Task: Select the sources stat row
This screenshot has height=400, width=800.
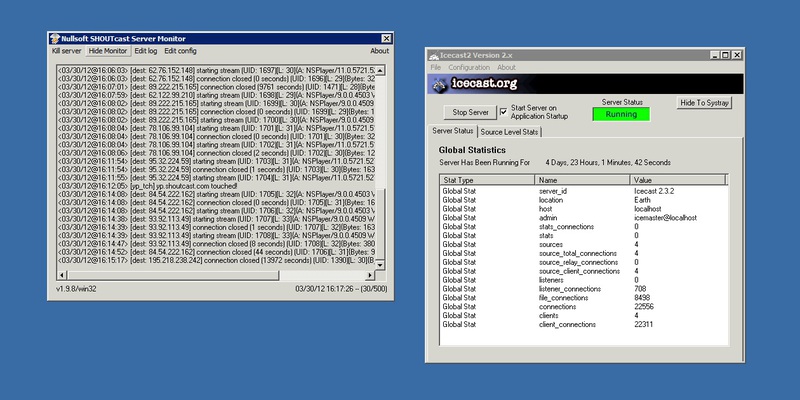Action: (x=583, y=244)
